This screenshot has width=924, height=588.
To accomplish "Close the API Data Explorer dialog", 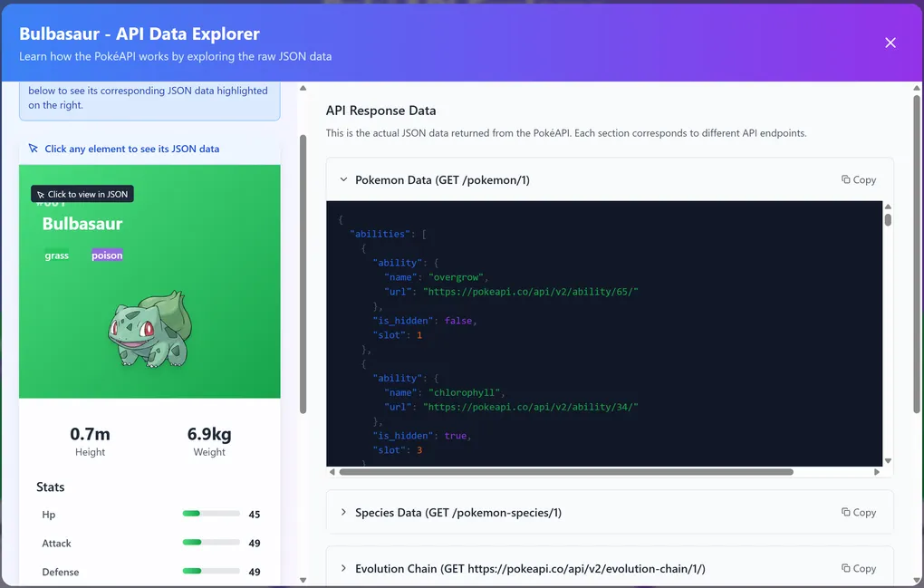I will click(890, 43).
